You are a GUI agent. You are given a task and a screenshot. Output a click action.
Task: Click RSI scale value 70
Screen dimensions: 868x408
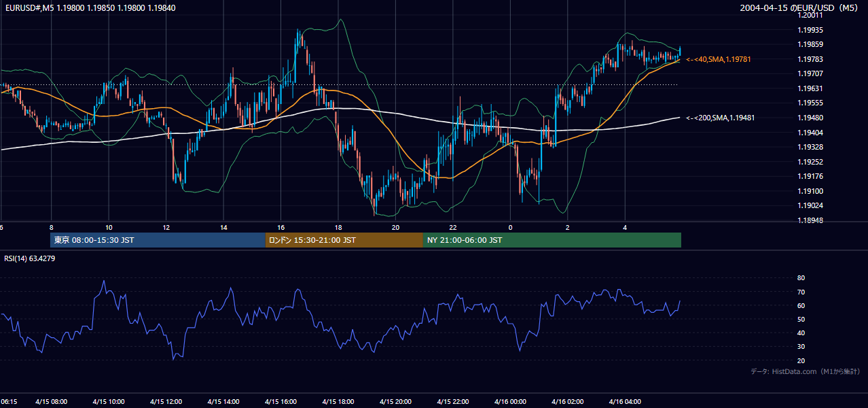[801, 292]
